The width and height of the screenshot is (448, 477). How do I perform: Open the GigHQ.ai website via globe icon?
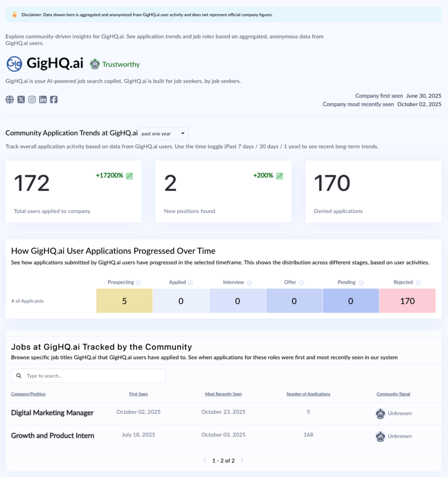click(x=9, y=99)
